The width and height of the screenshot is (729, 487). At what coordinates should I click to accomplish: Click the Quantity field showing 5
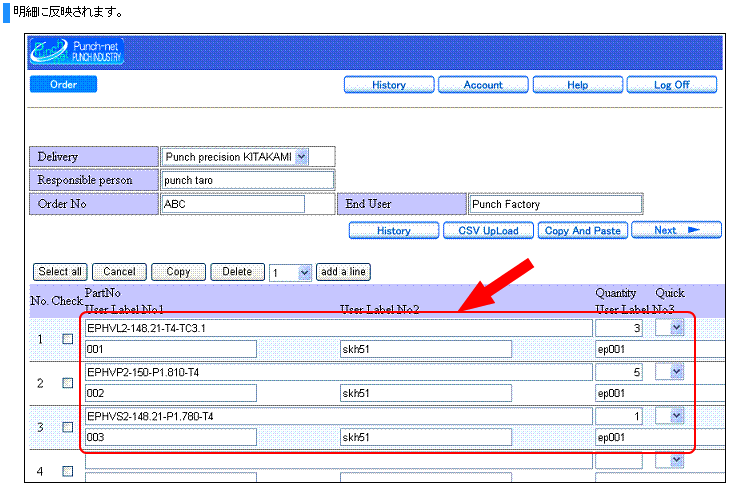pos(619,372)
